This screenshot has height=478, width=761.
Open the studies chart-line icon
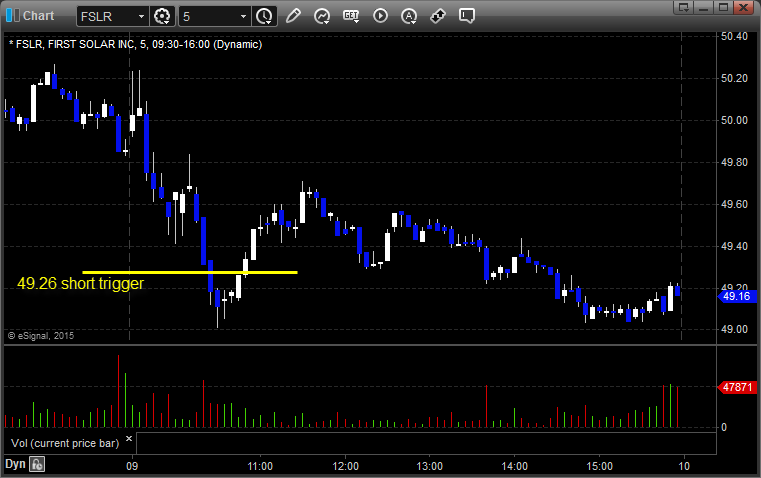coord(322,16)
